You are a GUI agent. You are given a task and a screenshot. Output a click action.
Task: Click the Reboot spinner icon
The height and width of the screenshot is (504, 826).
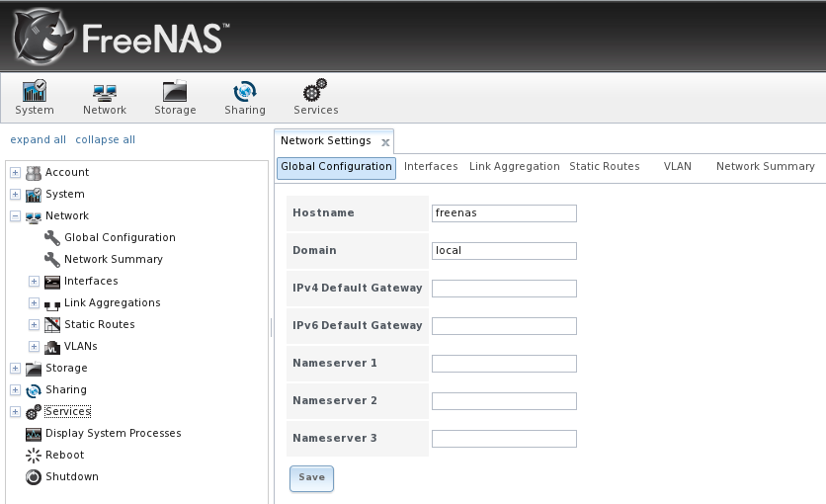[34, 456]
